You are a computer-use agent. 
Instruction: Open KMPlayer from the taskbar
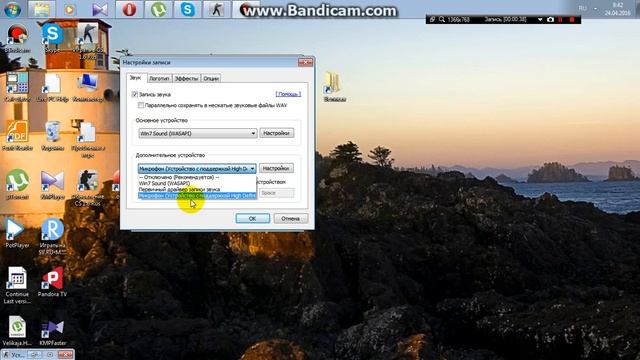tap(100, 9)
